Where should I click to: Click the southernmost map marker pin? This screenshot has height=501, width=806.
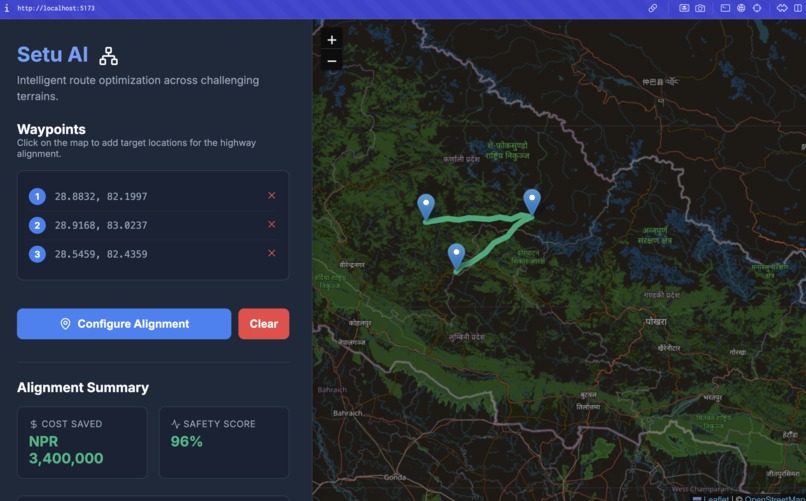(456, 257)
